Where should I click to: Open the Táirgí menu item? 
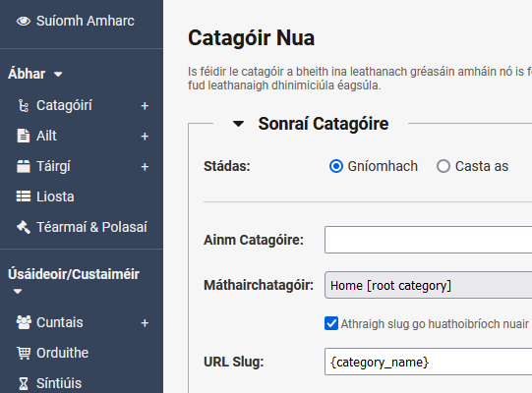tap(54, 166)
